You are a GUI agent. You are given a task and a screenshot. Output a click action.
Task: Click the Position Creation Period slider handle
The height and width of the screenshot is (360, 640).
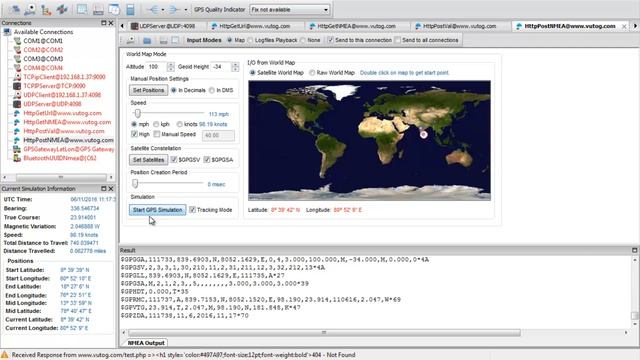click(135, 184)
